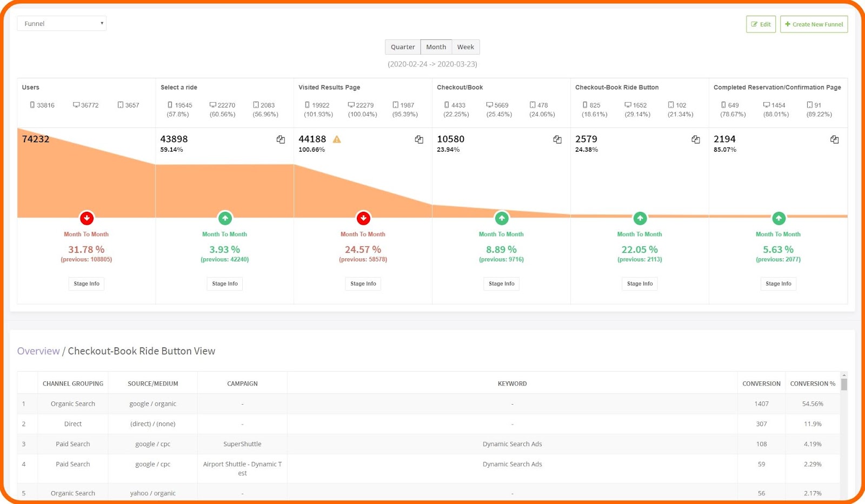Click the copy icon in Visited Results Page stage
The width and height of the screenshot is (865, 504).
(x=419, y=139)
